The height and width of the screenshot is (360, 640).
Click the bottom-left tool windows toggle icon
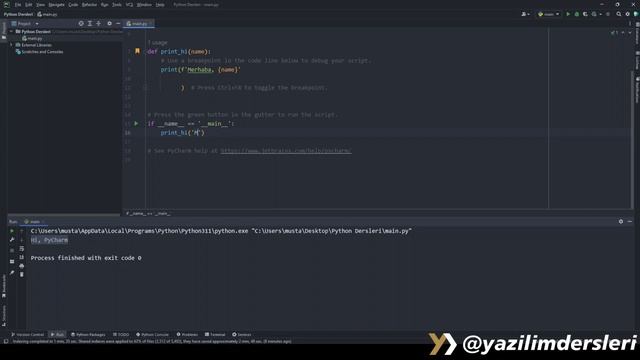coord(5,341)
